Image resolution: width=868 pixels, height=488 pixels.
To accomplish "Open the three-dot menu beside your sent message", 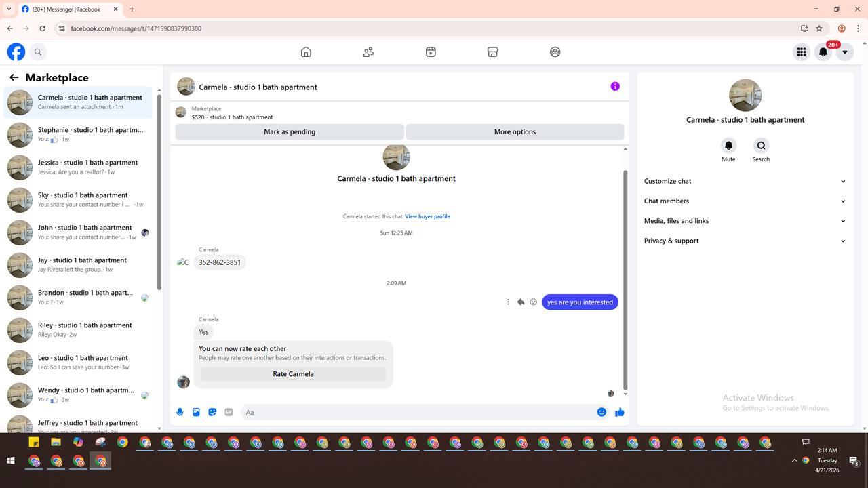I will [508, 302].
